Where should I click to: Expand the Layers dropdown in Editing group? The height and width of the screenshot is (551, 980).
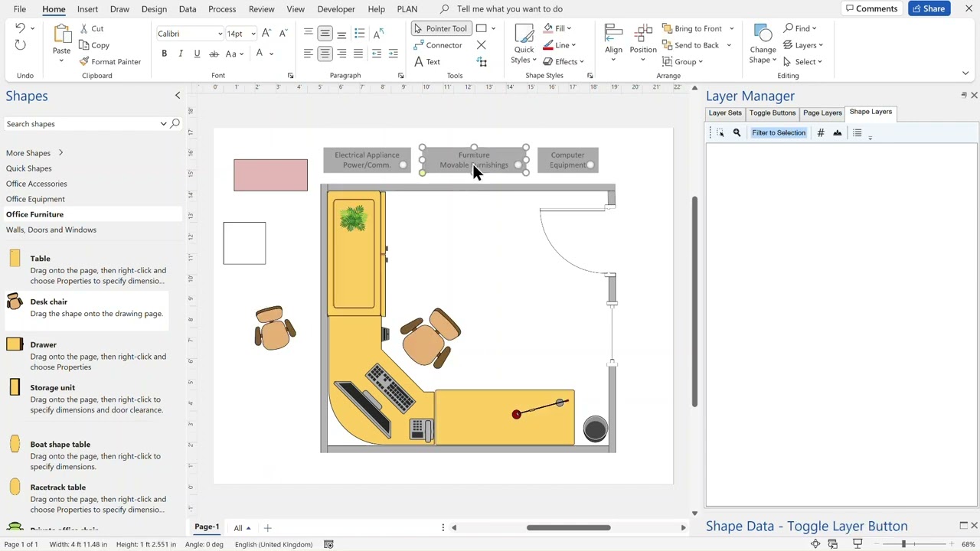(804, 45)
